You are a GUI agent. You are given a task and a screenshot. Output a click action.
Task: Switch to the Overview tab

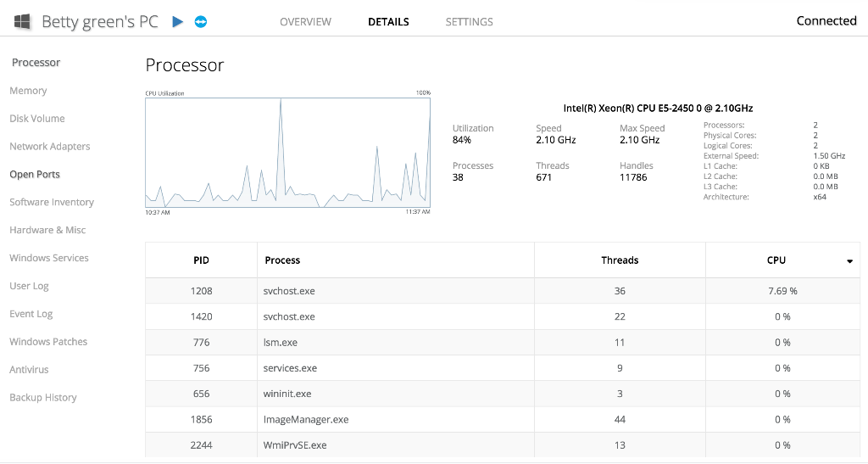pos(305,21)
